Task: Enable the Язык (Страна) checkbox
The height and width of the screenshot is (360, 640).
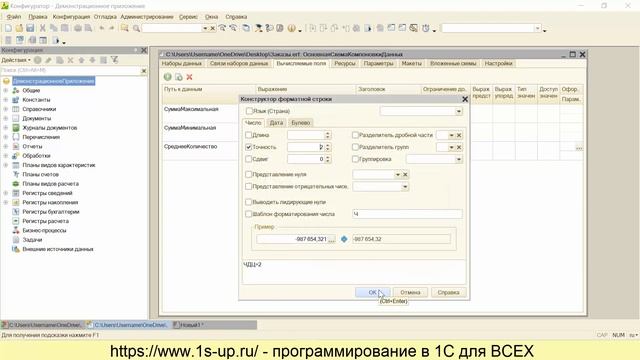Action: (x=249, y=111)
